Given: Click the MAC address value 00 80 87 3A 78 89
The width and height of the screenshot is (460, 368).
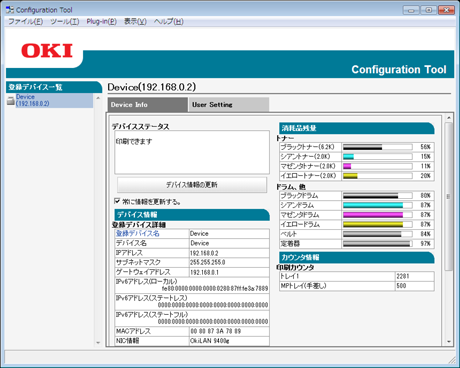Looking at the screenshot, I should 215,331.
